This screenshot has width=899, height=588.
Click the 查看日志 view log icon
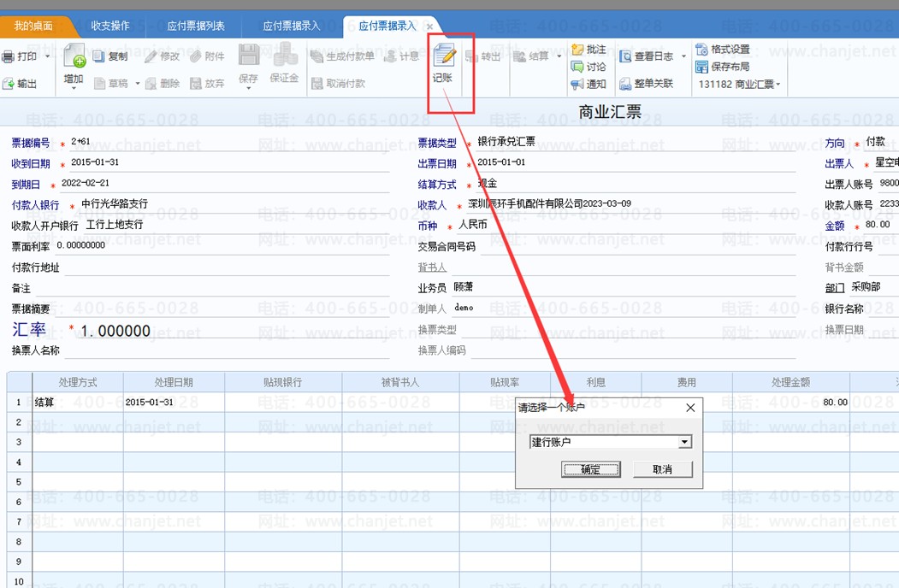tap(625, 56)
